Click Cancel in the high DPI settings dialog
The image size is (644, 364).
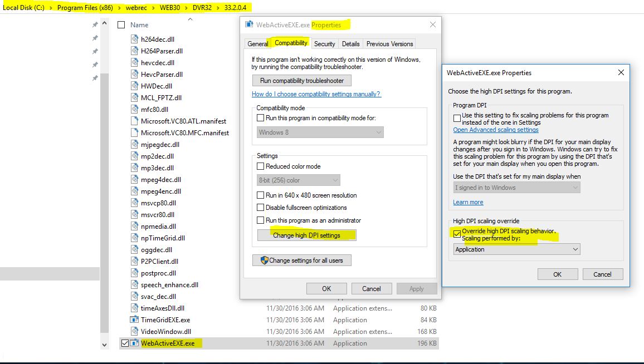pyautogui.click(x=603, y=274)
